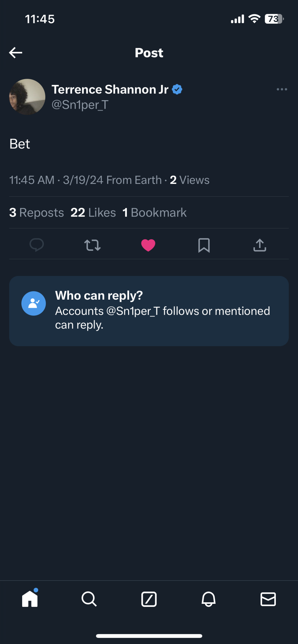298x644 pixels.
Task: Tap the blue verified badge
Action: pos(177,89)
